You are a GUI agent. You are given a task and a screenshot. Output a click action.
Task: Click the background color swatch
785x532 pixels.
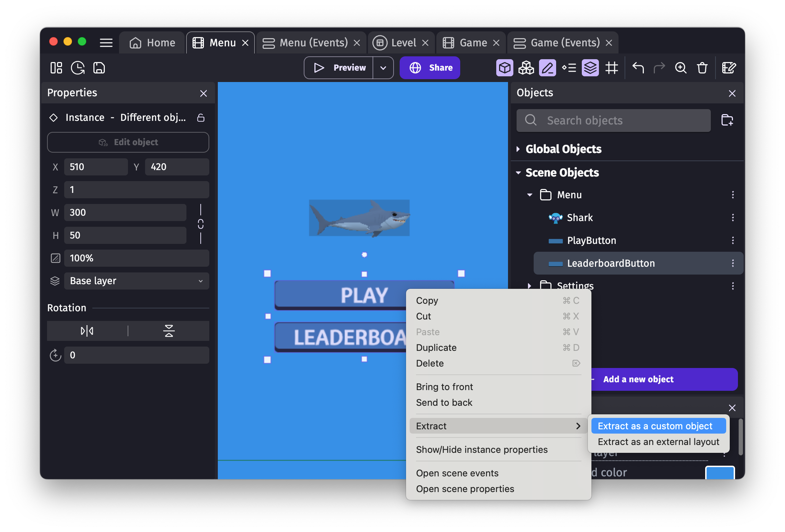click(x=720, y=472)
